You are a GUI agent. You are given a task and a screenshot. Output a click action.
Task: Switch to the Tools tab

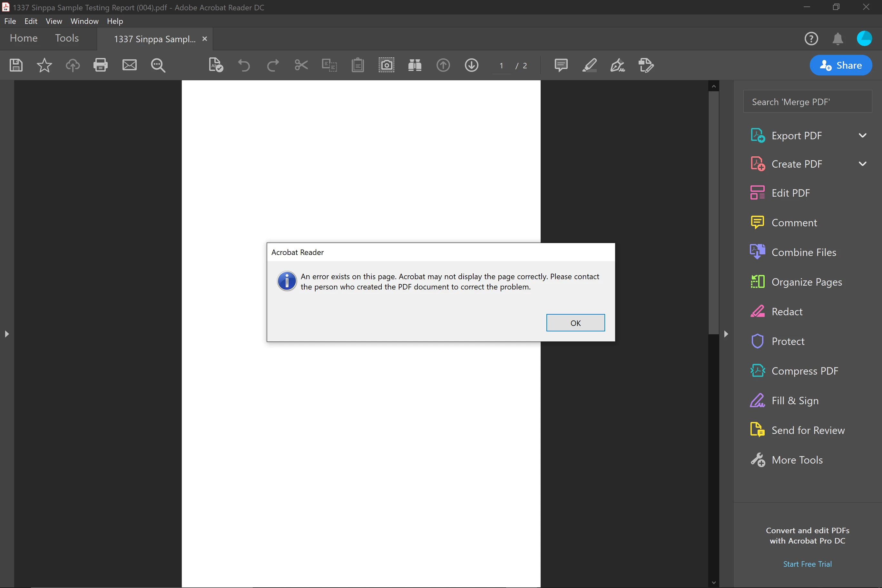pyautogui.click(x=67, y=38)
